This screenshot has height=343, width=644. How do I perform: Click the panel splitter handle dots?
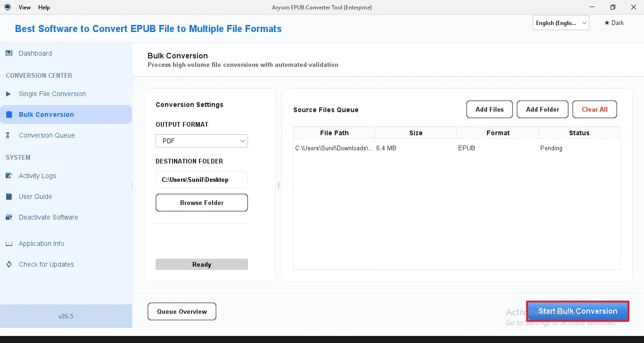coord(279,185)
